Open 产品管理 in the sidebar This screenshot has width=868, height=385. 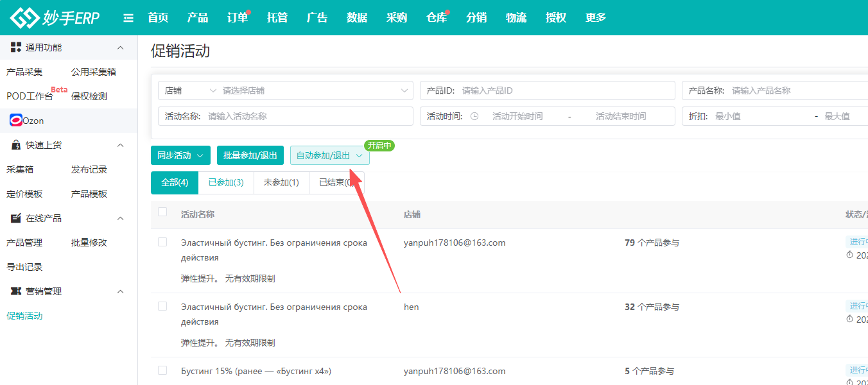[x=24, y=243]
